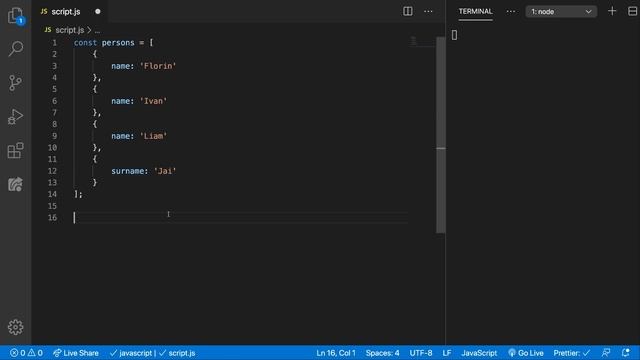Create a new terminal with plus icon
Viewport: 640px width, 360px height.
(x=612, y=11)
